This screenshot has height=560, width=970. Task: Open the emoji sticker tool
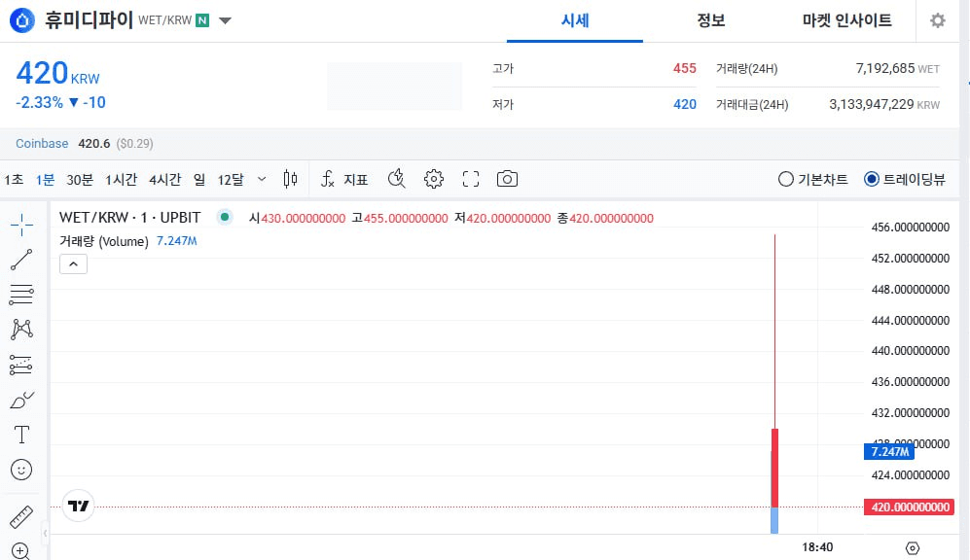click(x=21, y=470)
